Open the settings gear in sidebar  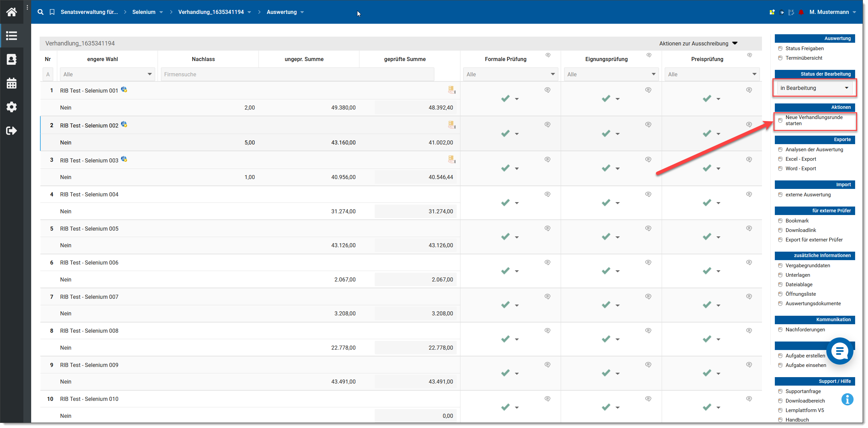pos(12,107)
